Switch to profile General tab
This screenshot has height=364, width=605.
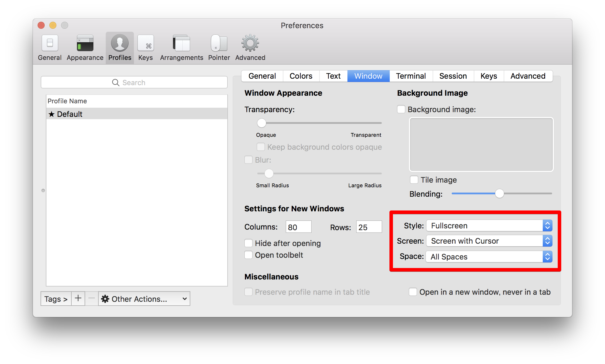coord(262,76)
